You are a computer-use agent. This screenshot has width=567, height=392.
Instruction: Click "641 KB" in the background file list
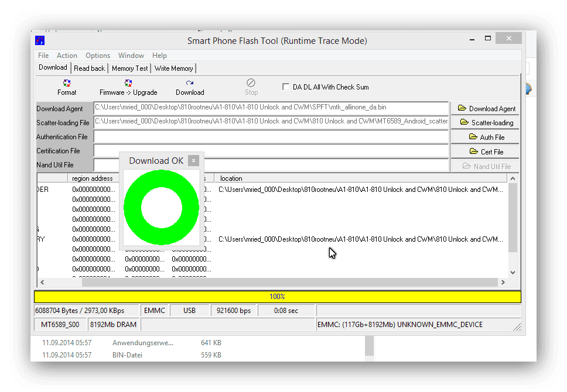pos(211,343)
